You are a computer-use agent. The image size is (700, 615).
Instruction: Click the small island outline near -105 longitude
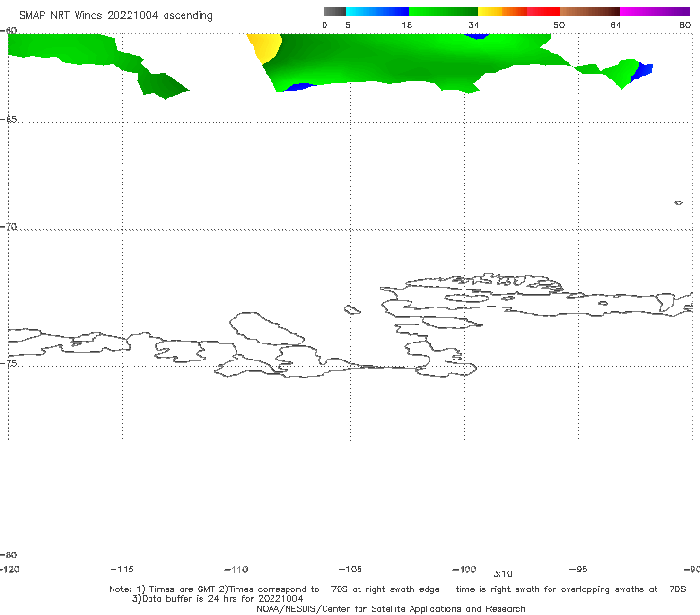352,309
